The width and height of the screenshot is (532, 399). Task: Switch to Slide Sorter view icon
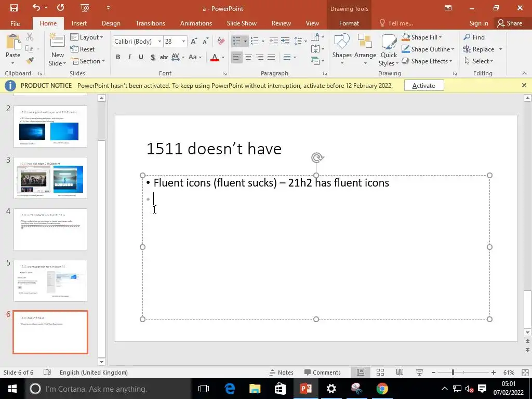(380, 372)
